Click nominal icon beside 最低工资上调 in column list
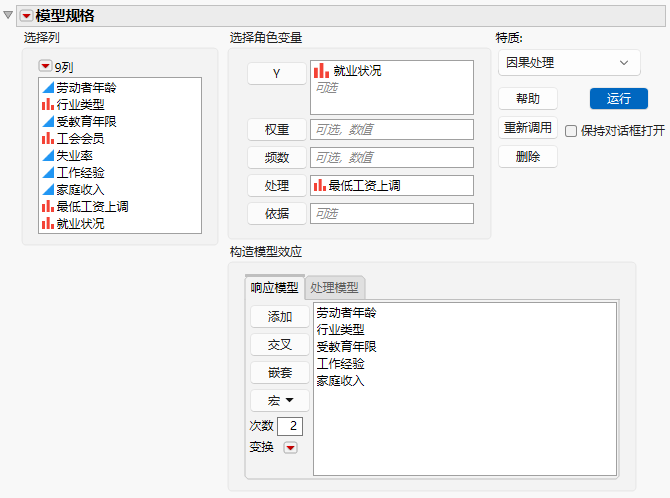Viewport: 670px width, 498px height. pyautogui.click(x=48, y=206)
